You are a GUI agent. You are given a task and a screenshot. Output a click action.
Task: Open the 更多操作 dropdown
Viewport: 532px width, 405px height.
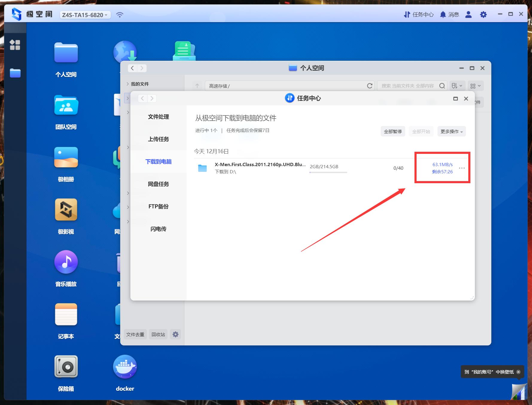click(x=451, y=131)
